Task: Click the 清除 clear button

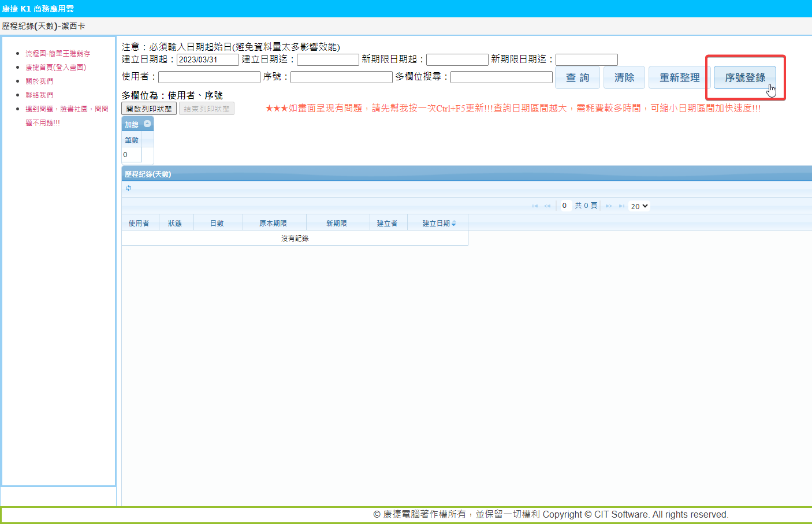Action: tap(624, 77)
